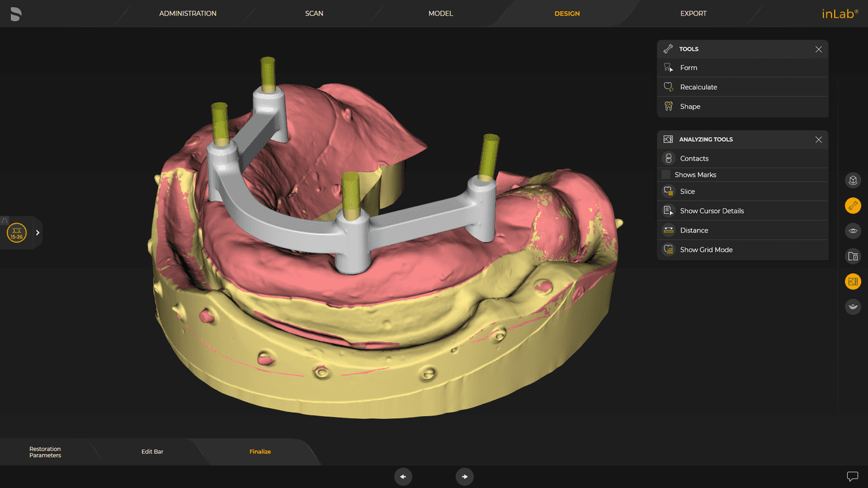
Task: Open the EXPORT tab
Action: pyautogui.click(x=693, y=13)
